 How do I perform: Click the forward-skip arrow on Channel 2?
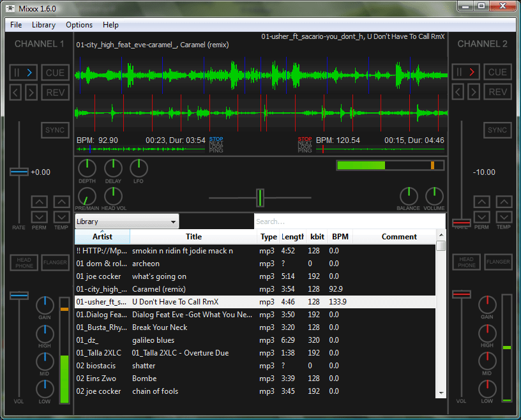pyautogui.click(x=475, y=92)
